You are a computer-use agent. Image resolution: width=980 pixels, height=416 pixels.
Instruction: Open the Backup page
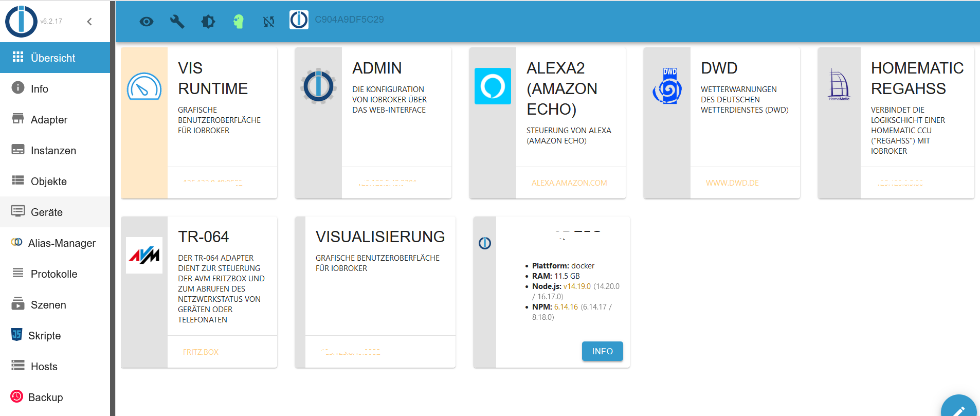click(55, 397)
